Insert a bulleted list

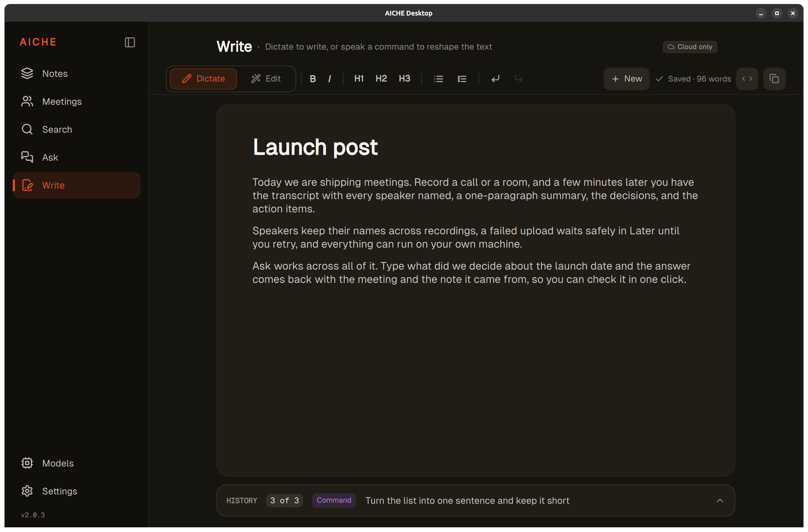coord(438,79)
